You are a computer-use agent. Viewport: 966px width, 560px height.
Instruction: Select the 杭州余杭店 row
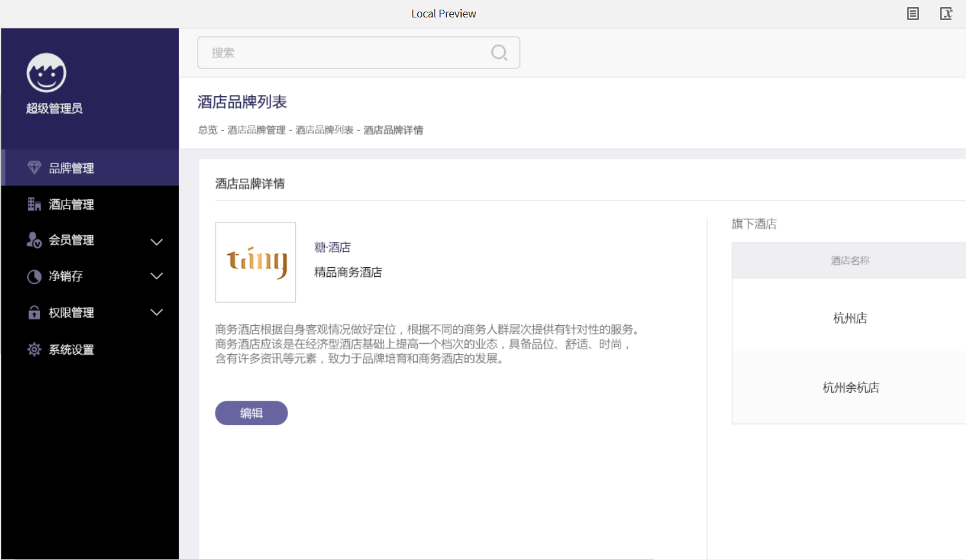pos(849,387)
